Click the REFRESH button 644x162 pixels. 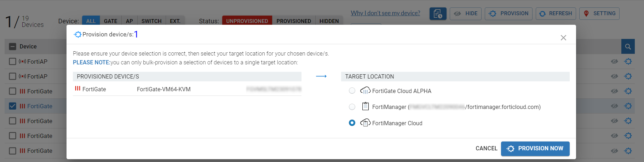tap(556, 13)
